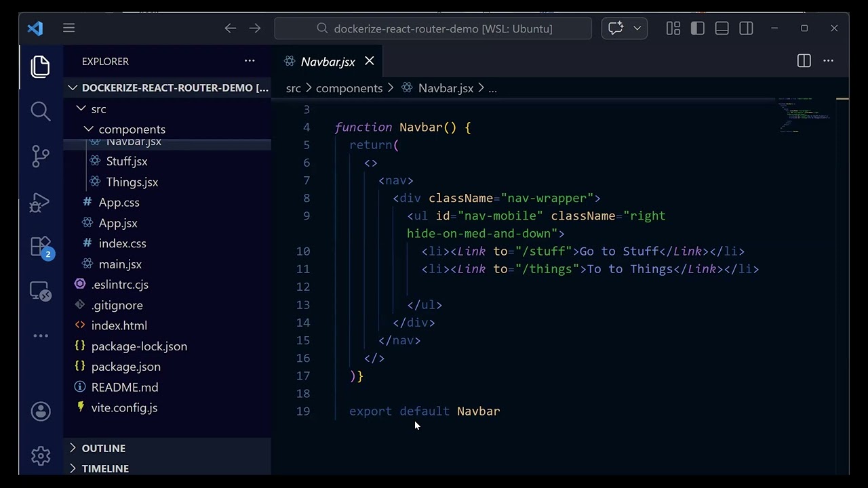Toggle the primary side bar visibility
Image resolution: width=868 pixels, height=488 pixels.
tap(697, 28)
